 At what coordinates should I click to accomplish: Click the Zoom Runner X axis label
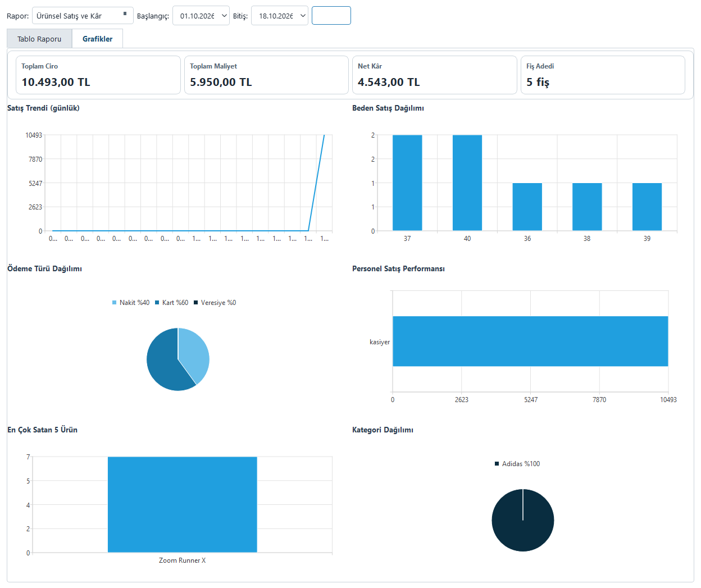coord(183,560)
